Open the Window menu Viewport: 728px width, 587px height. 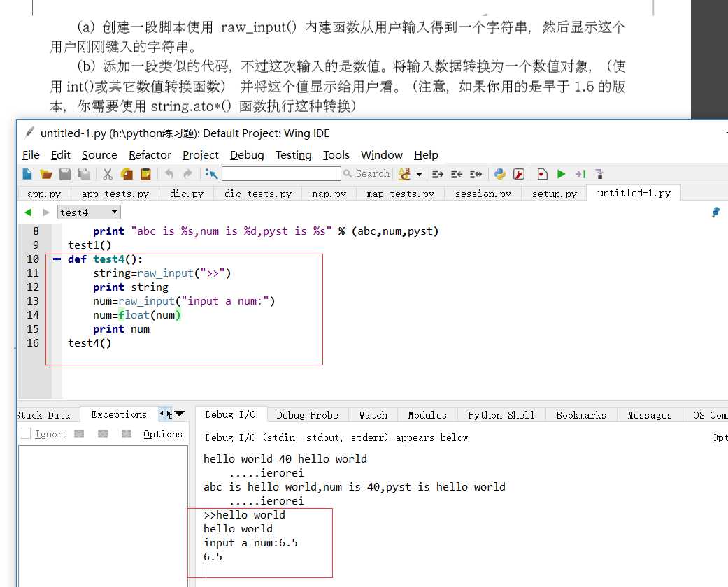coord(382,155)
